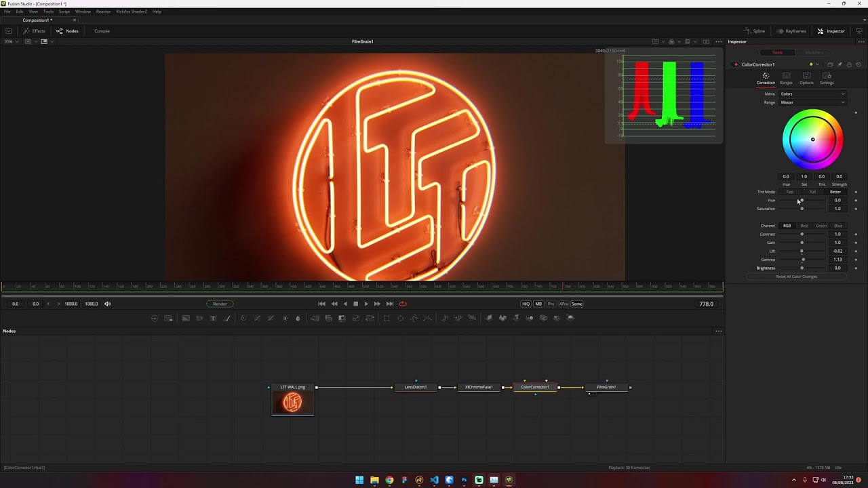The height and width of the screenshot is (488, 868).
Task: Select the Green channel button
Action: coord(821,226)
